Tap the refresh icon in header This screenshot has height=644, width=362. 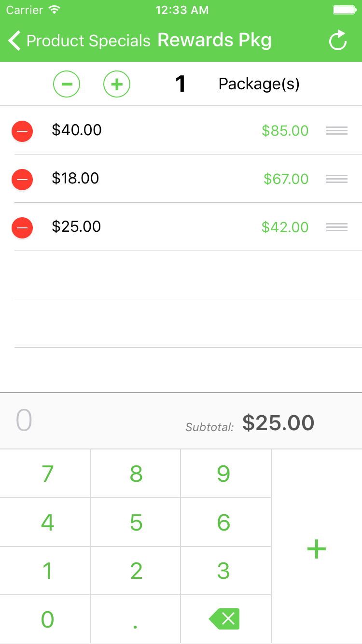click(x=338, y=41)
